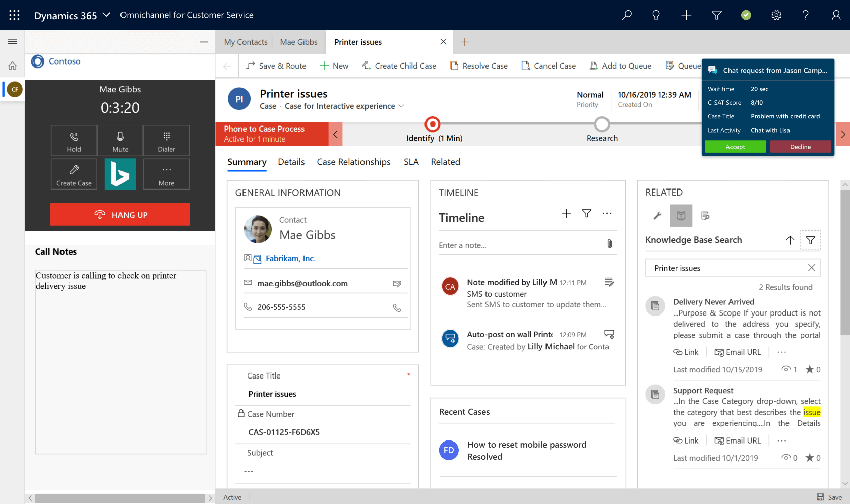The image size is (850, 504).
Task: Open Settings from the top navigation
Action: [776, 15]
